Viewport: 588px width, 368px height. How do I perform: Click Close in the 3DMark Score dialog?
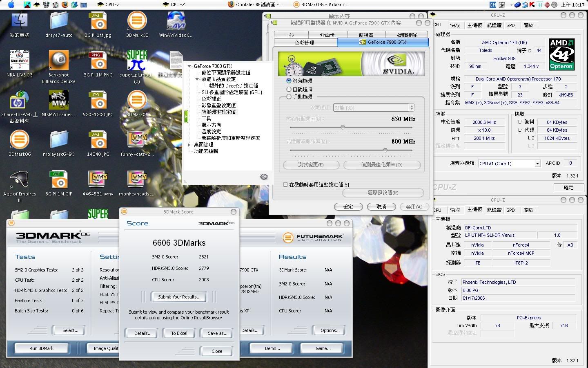[x=217, y=351]
